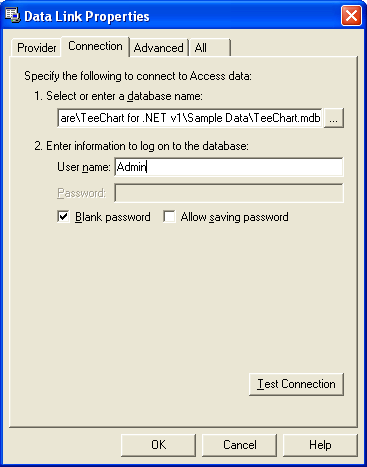Switch to the Provider tab

pos(36,48)
